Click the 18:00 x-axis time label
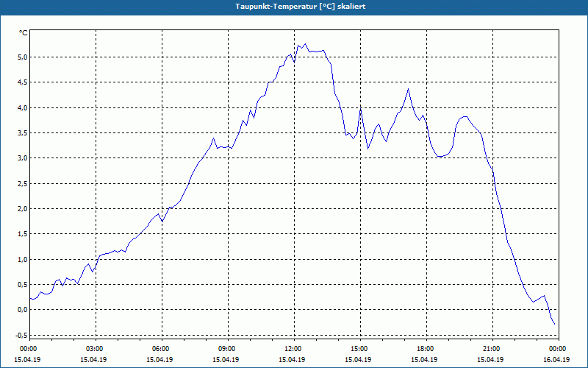This screenshot has width=588, height=368. [426, 349]
